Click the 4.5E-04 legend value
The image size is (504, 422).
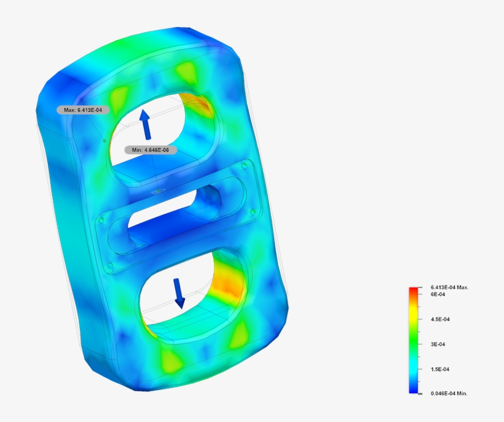tap(441, 319)
